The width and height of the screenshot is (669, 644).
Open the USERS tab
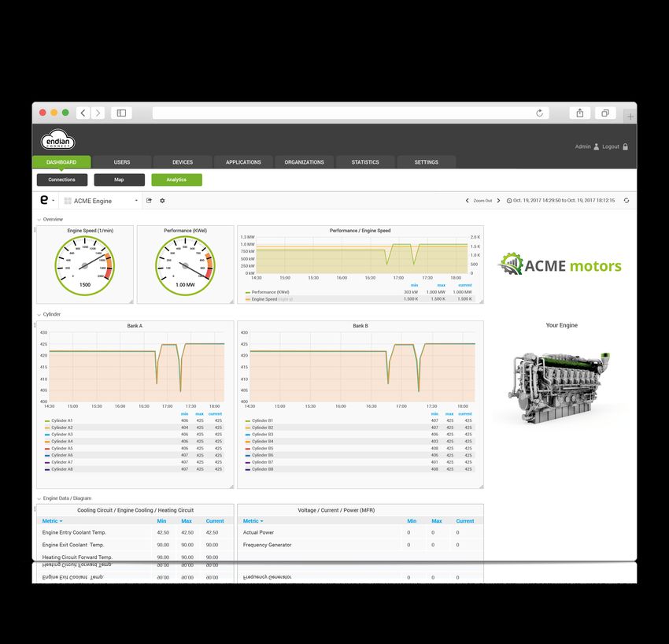[122, 162]
